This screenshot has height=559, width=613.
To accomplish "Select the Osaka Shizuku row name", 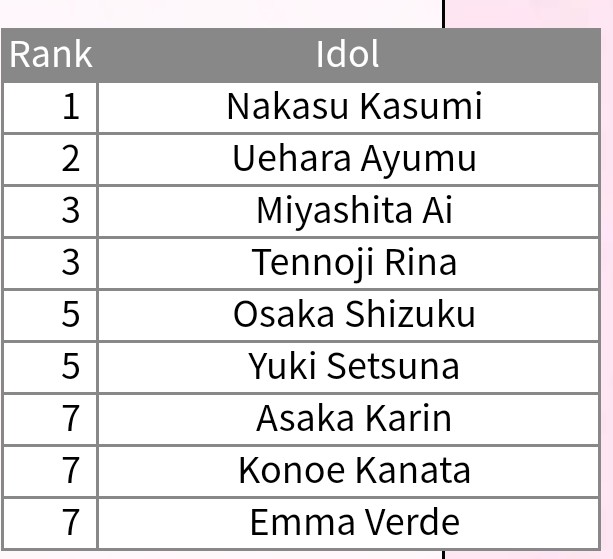I will pos(354,314).
